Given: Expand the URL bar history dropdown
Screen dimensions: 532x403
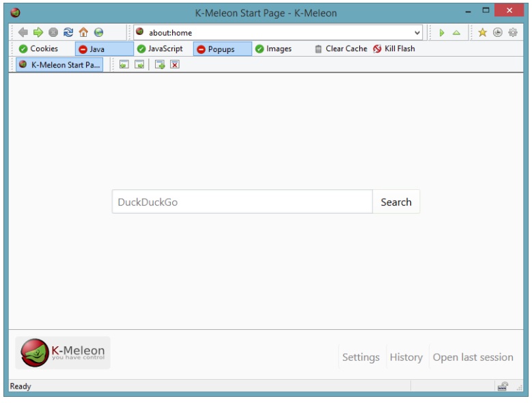Looking at the screenshot, I should point(417,33).
